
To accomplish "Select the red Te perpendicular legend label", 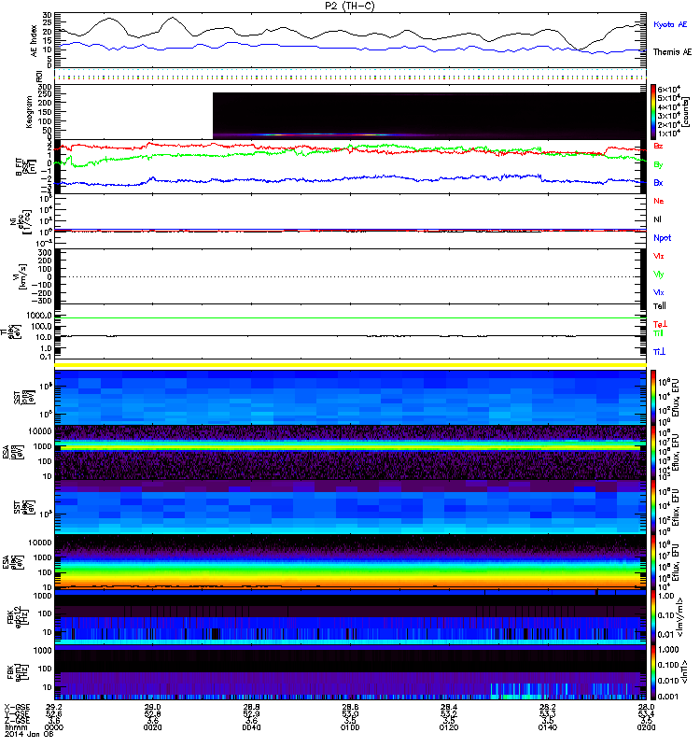I will pyautogui.click(x=660, y=324).
